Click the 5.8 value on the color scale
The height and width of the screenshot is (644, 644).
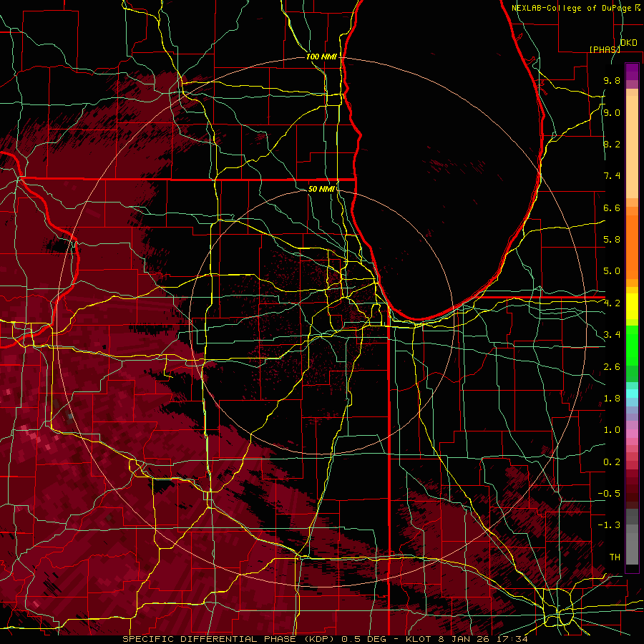[x=612, y=240]
